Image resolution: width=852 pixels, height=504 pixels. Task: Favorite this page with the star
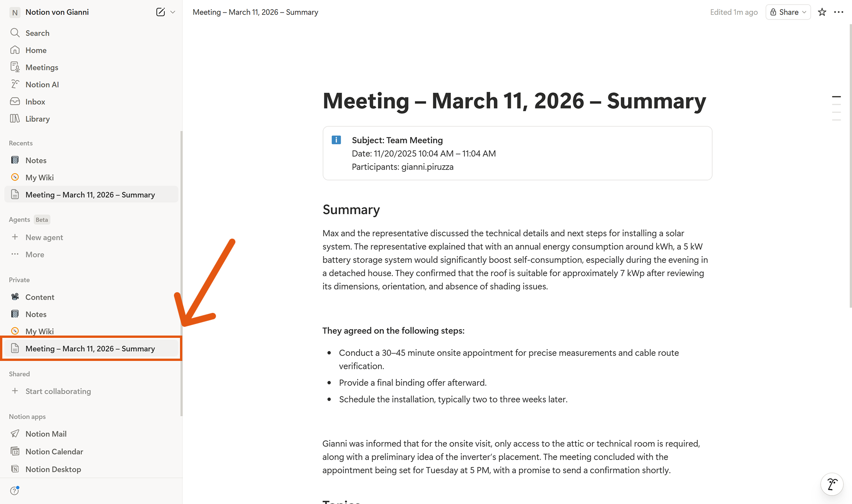pyautogui.click(x=822, y=12)
